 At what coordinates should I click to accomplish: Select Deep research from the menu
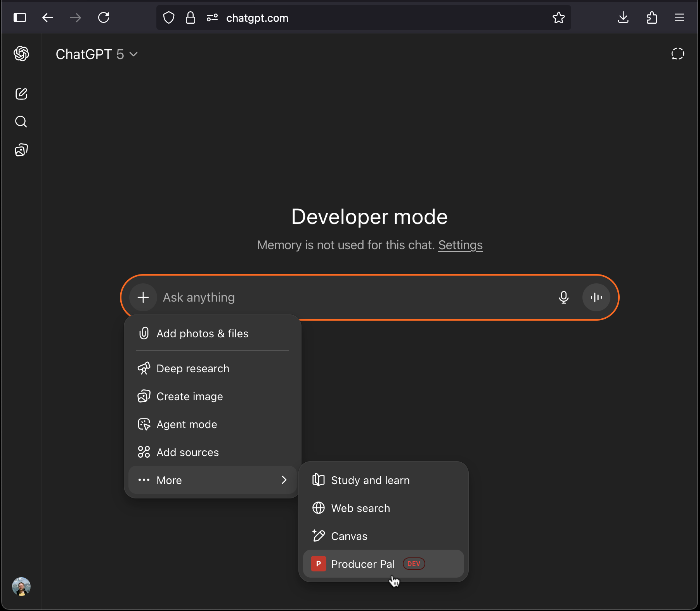coord(192,368)
